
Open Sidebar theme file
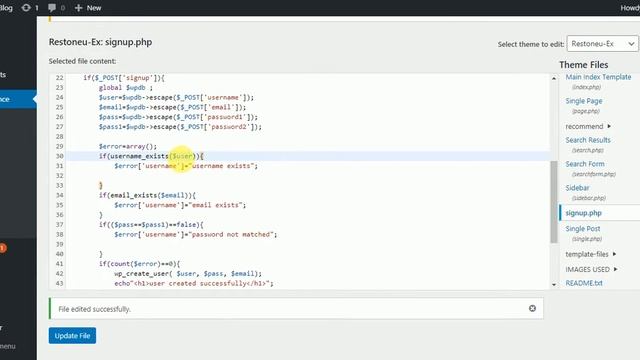click(x=577, y=188)
